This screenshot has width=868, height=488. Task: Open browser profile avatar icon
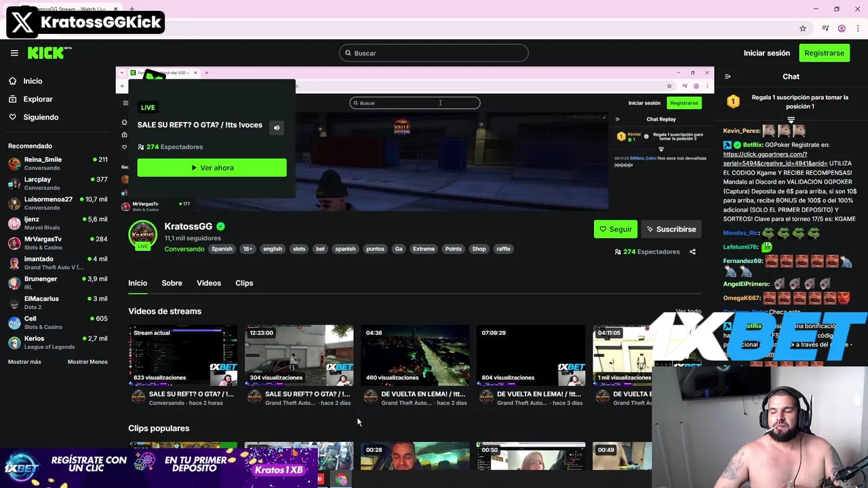point(842,28)
